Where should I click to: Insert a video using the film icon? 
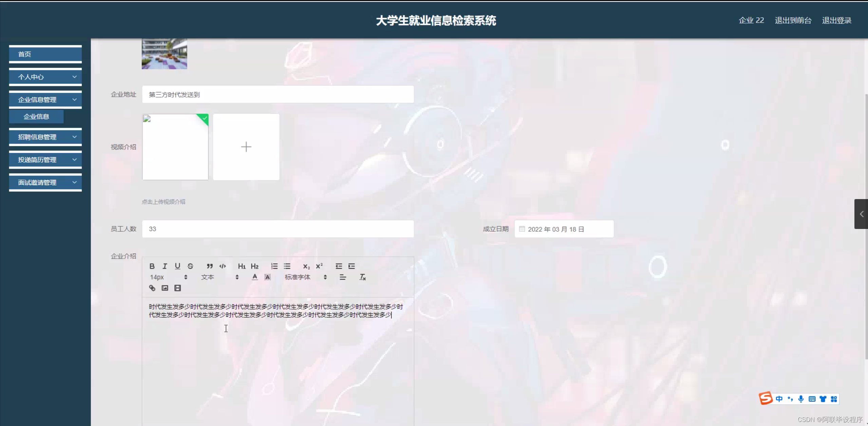[177, 288]
